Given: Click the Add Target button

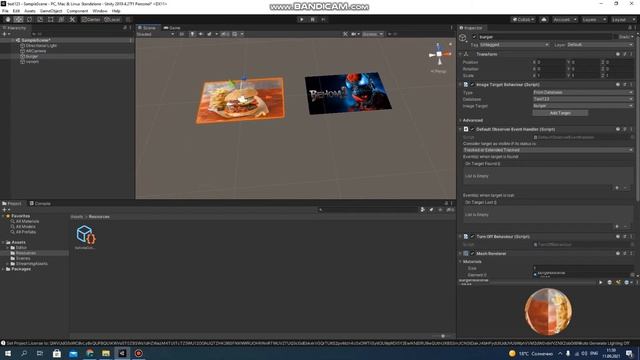Looking at the screenshot, I should (x=560, y=113).
